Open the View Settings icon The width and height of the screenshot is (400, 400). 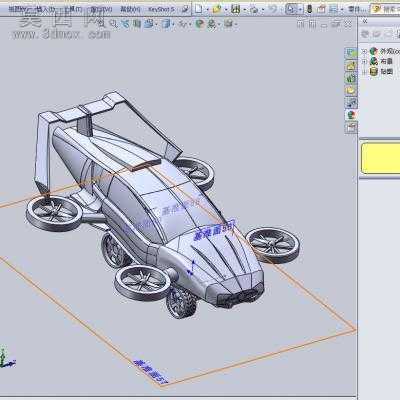(x=228, y=24)
